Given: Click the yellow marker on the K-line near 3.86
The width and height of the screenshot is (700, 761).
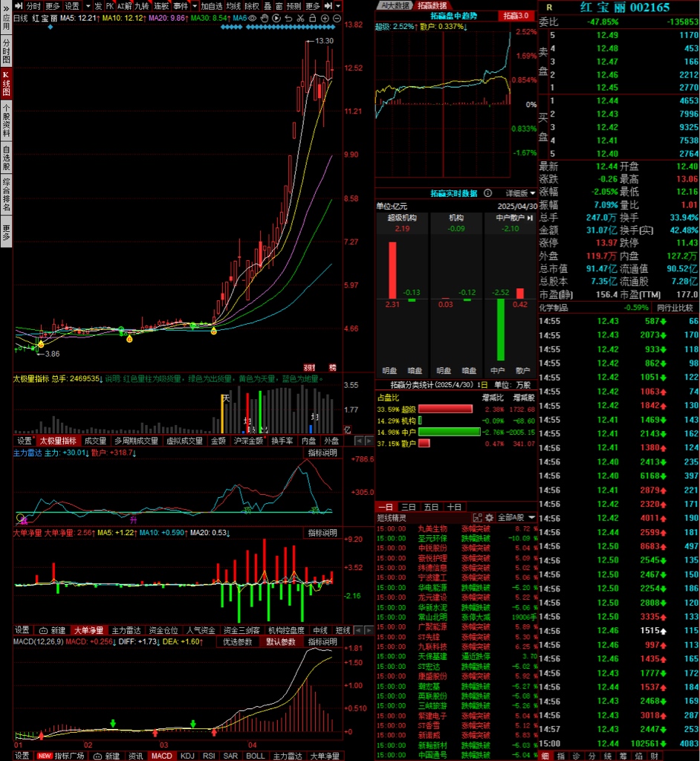Looking at the screenshot, I should pos(42,344).
